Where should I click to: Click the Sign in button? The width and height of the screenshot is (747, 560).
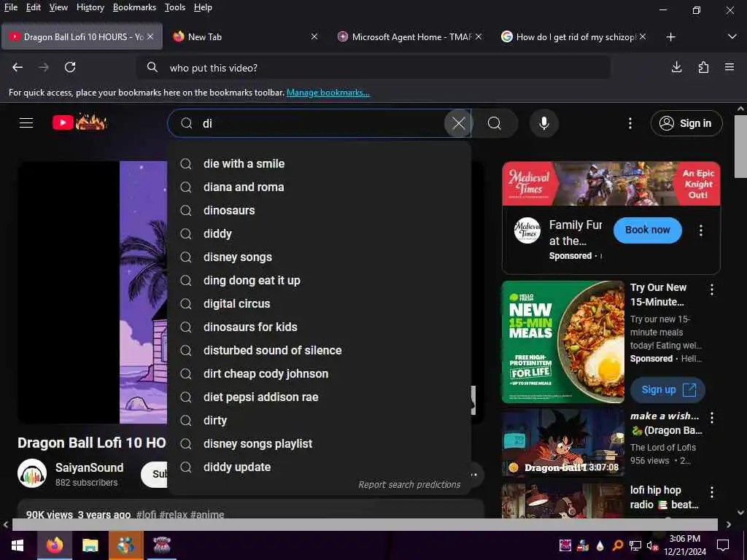[686, 123]
